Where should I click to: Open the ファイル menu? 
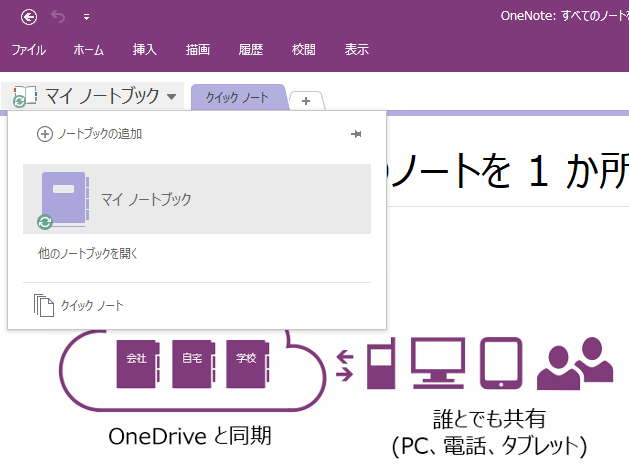(28, 50)
